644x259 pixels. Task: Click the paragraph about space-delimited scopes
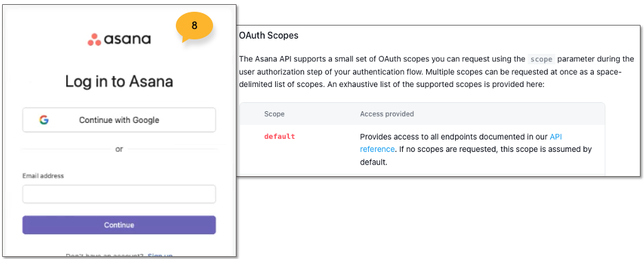[436, 72]
